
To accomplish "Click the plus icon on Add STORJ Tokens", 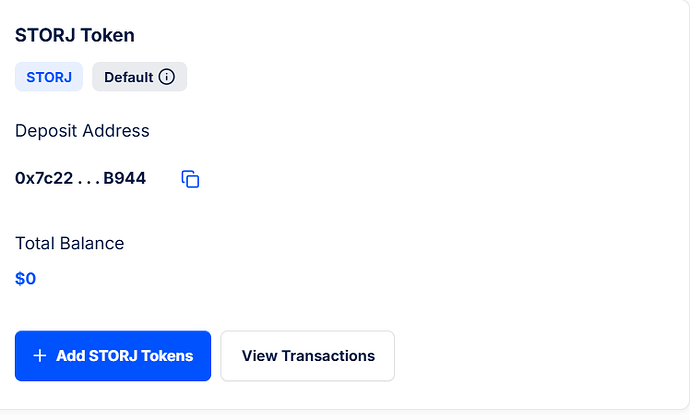I will click(x=40, y=356).
